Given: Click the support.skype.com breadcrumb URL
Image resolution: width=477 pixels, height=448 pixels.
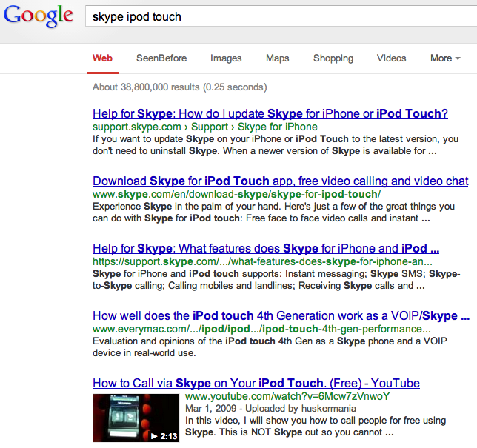Looking at the screenshot, I should coord(205,127).
